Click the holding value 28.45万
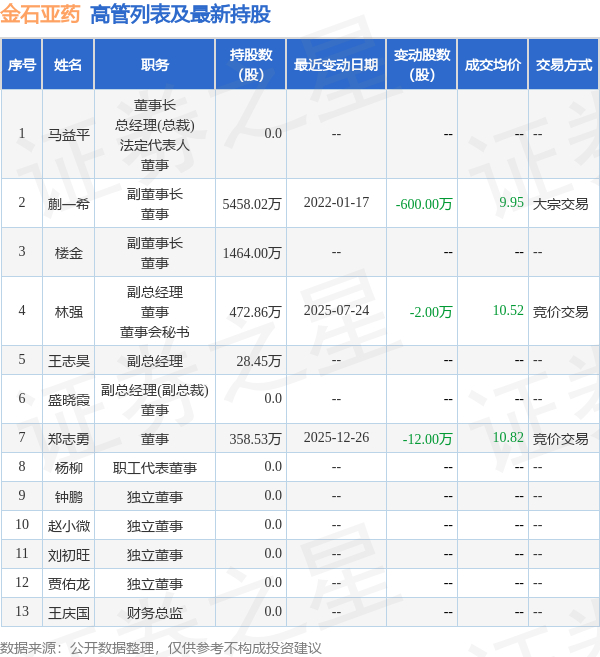600x657 pixels. (259, 361)
